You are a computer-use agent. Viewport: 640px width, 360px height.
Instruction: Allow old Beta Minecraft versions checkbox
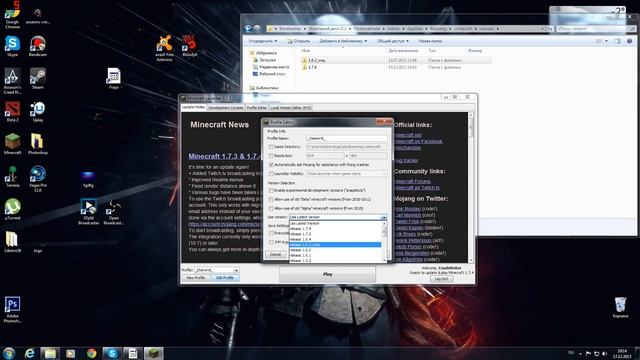pos(271,200)
